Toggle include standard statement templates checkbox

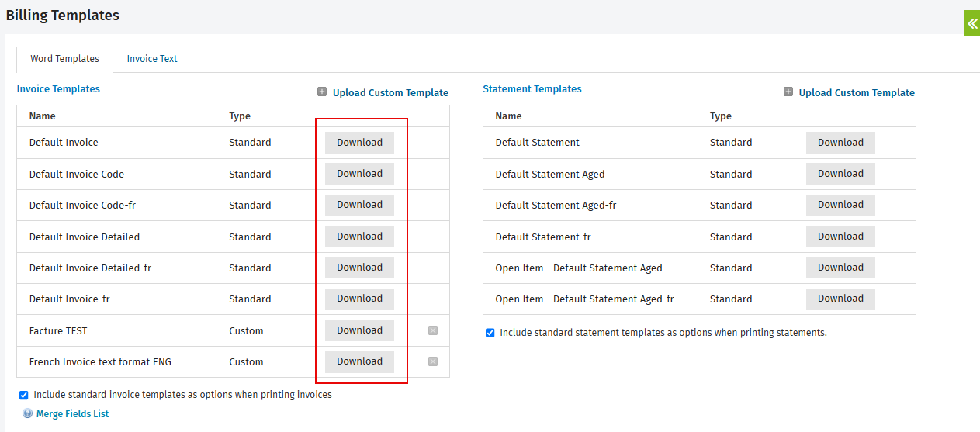pyautogui.click(x=490, y=333)
